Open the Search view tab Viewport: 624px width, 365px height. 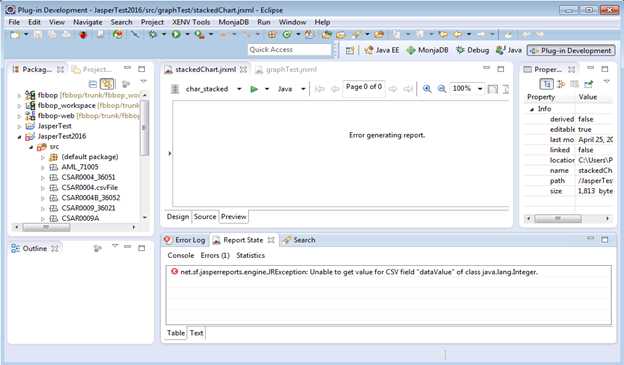pyautogui.click(x=299, y=240)
